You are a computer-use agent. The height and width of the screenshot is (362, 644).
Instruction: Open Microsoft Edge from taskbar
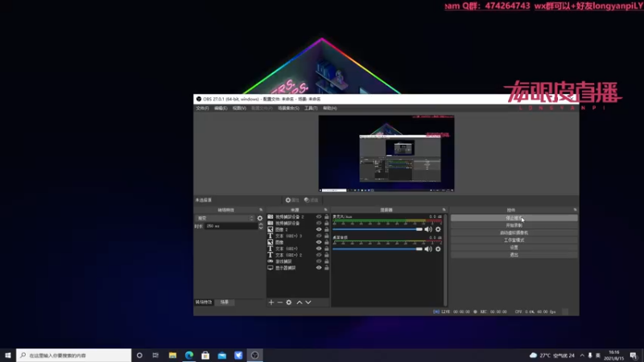click(x=189, y=356)
